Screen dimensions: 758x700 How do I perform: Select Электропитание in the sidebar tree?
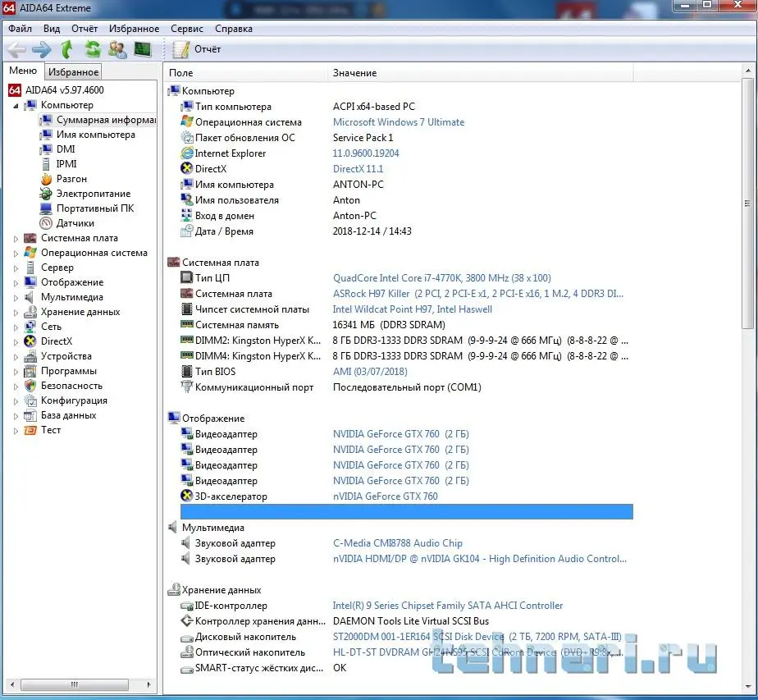tap(93, 194)
